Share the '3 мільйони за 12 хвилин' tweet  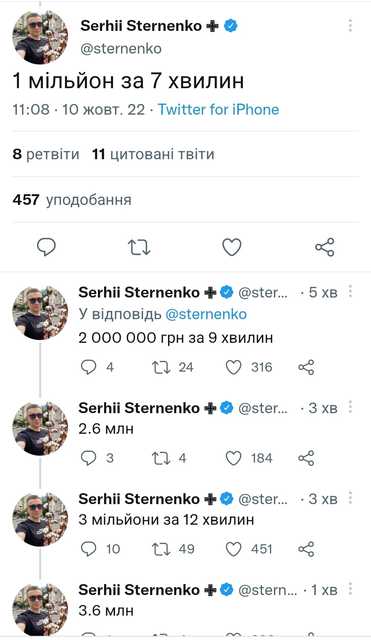[x=306, y=549]
